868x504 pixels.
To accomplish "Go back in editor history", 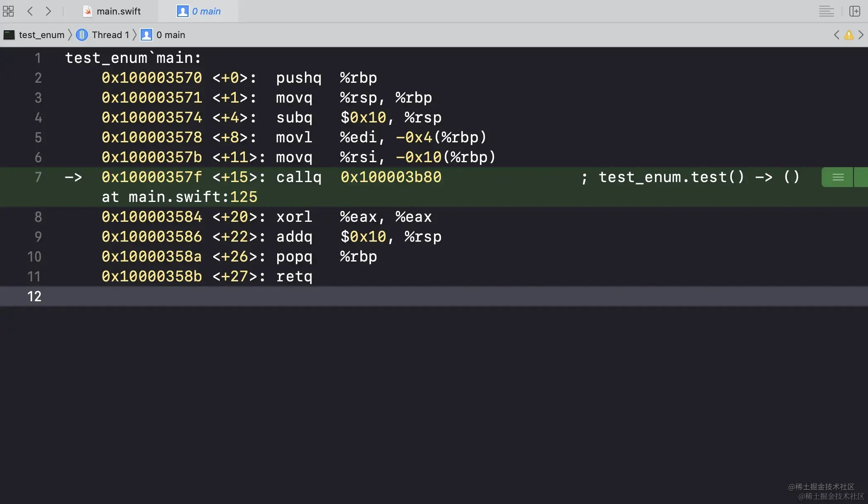I will 30,11.
